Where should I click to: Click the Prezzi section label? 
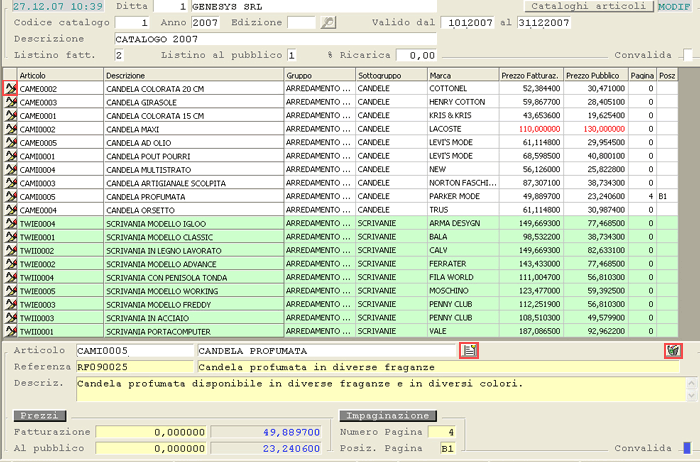click(40, 416)
